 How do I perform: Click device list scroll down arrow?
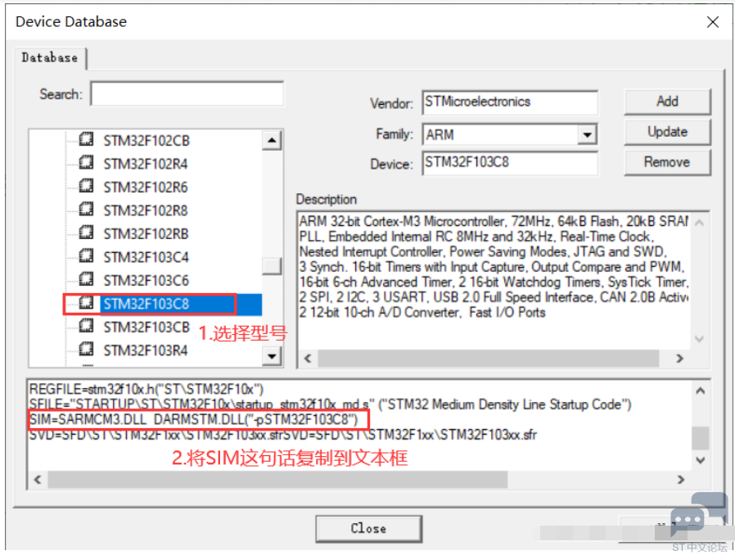click(x=272, y=356)
